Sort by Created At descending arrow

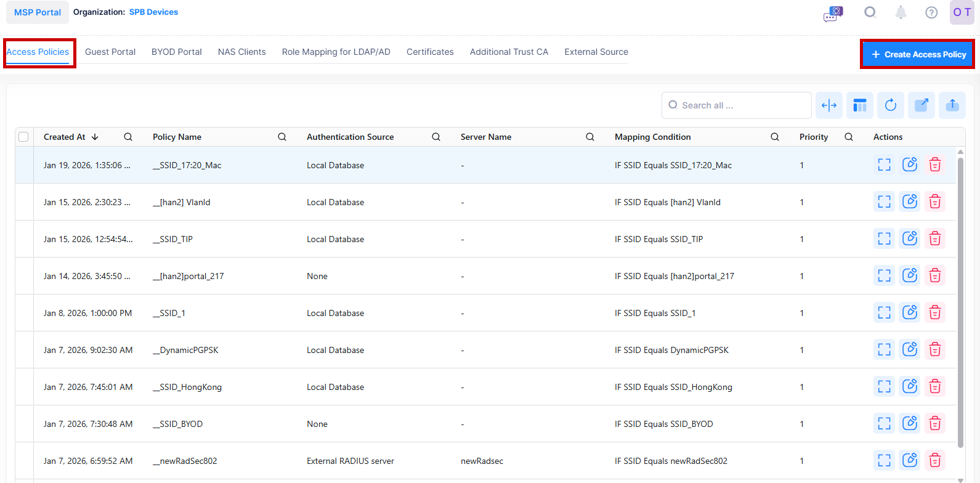click(x=95, y=137)
